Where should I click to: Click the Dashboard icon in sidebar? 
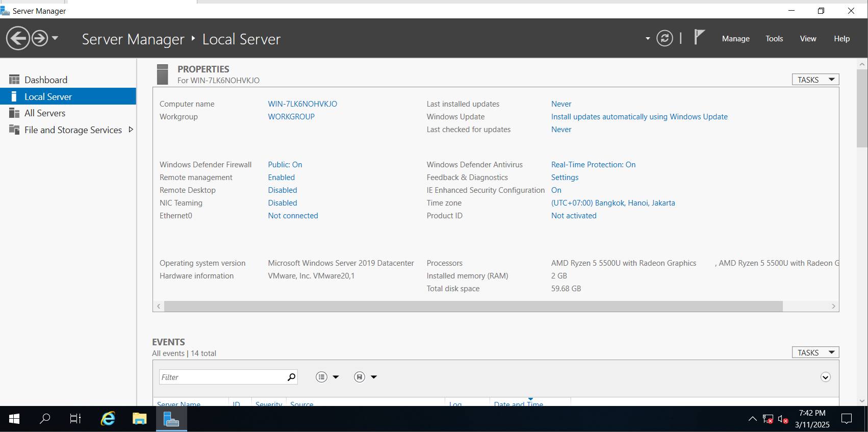(14, 80)
